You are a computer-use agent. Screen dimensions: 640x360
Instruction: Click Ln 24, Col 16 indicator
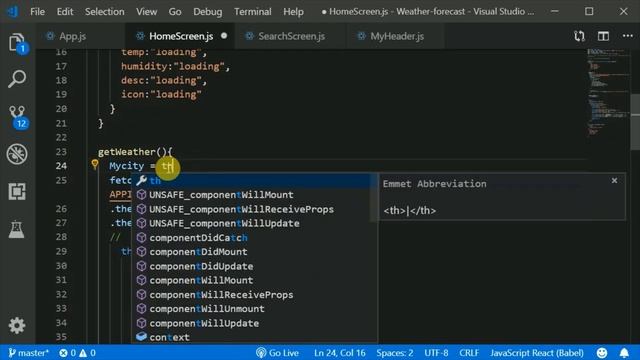pyautogui.click(x=340, y=353)
